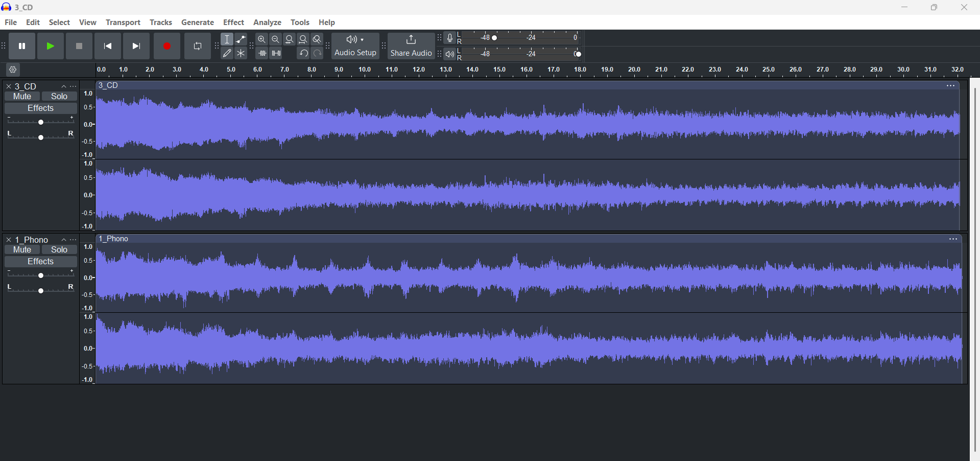Start recording with the red Record button

coord(167,47)
